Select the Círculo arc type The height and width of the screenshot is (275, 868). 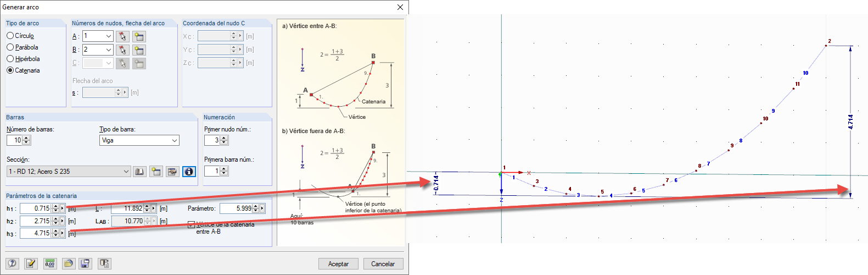tap(10, 36)
